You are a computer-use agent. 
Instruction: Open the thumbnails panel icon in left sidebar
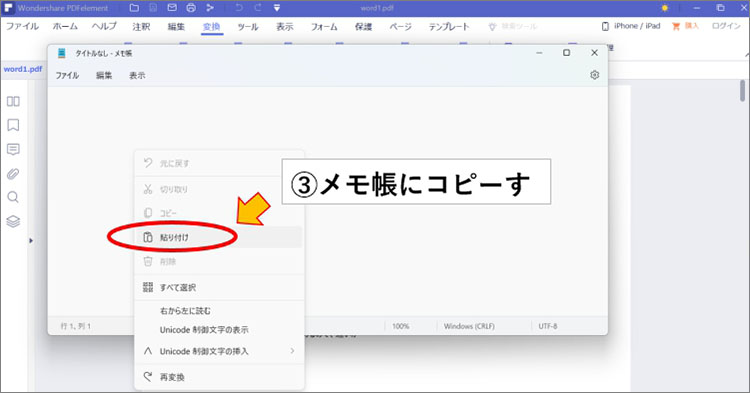(13, 101)
